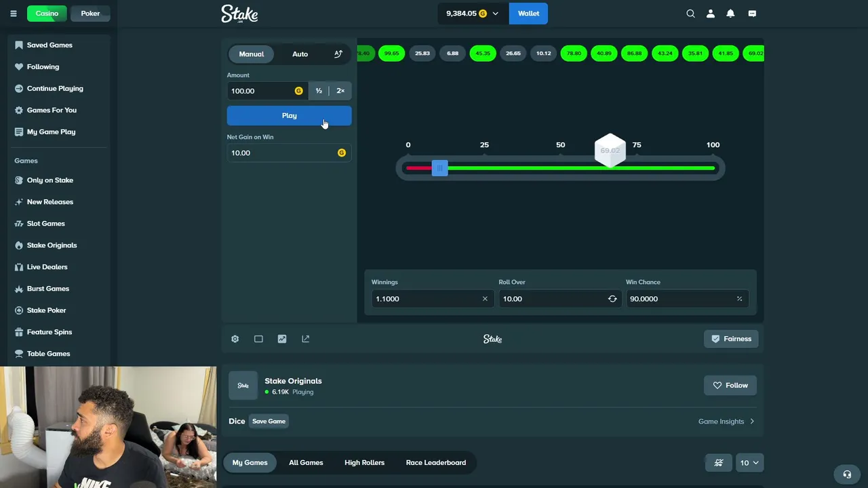Toggle the bet table filter settings button

(719, 463)
